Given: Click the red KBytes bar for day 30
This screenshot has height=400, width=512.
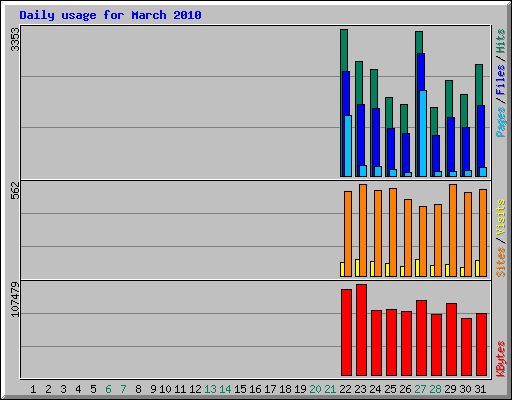Looking at the screenshot, I should tap(466, 347).
